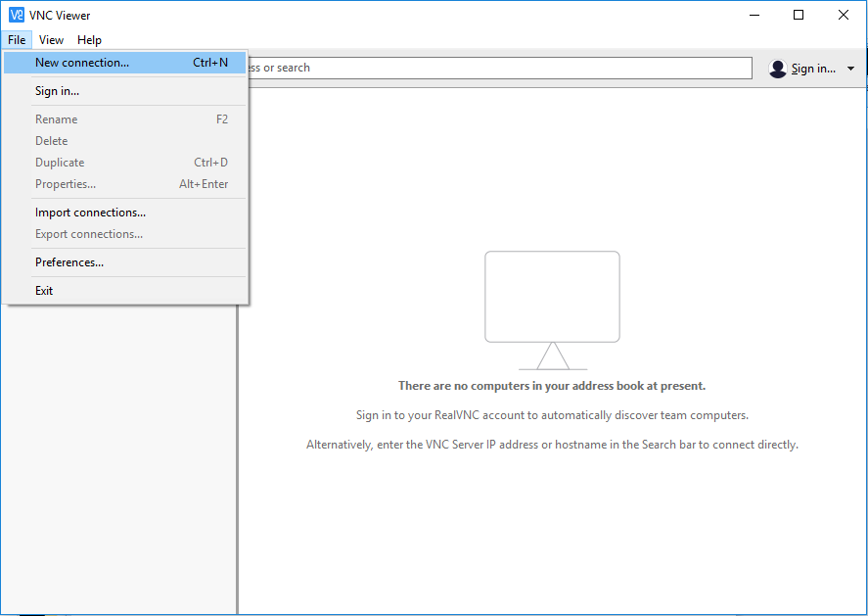This screenshot has height=616, width=868.
Task: Select Properties... in the File menu
Action: [124, 184]
